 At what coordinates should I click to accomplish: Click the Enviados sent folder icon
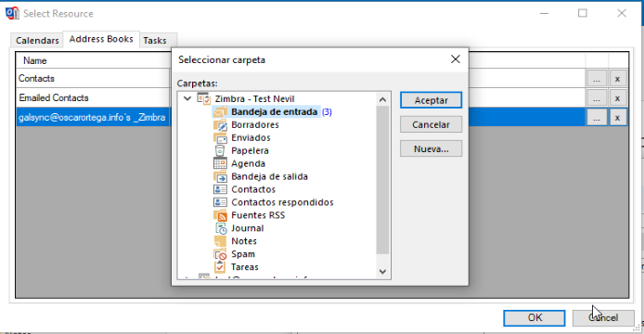coord(220,137)
